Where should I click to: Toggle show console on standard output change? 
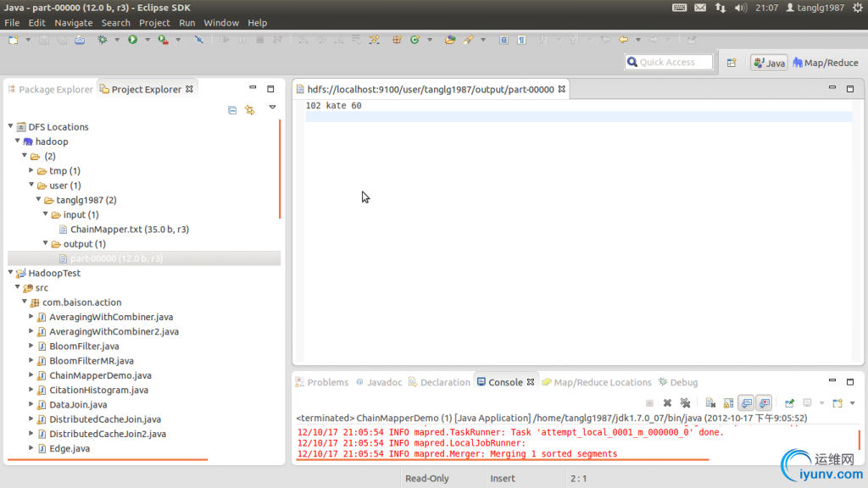tap(746, 403)
